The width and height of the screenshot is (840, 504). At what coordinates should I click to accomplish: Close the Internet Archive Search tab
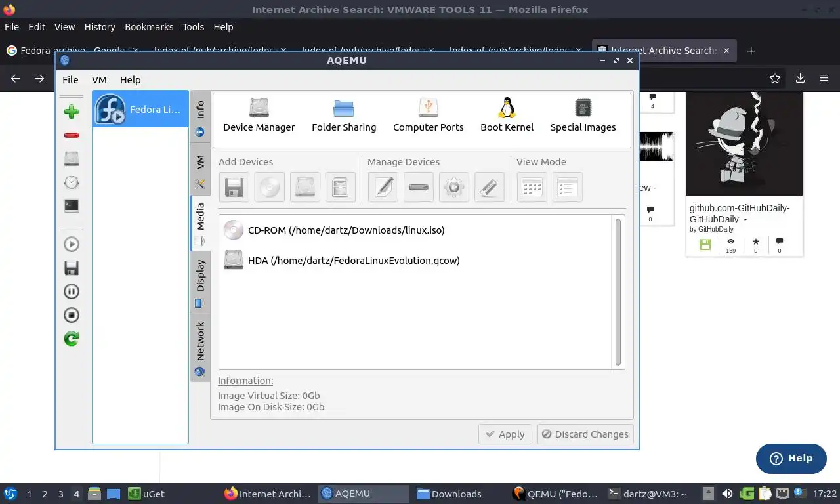click(x=726, y=51)
